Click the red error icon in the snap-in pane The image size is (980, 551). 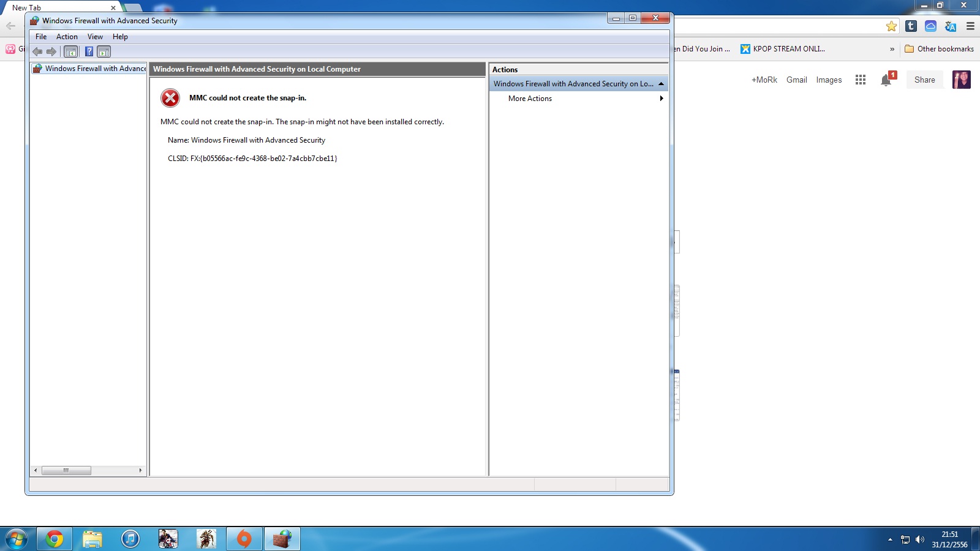(x=170, y=98)
